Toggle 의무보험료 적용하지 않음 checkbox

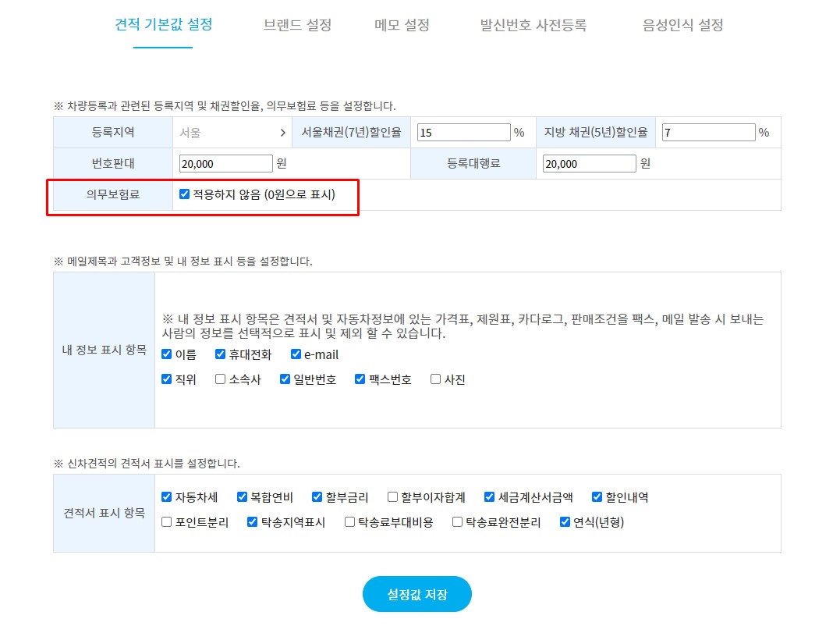click(x=184, y=194)
